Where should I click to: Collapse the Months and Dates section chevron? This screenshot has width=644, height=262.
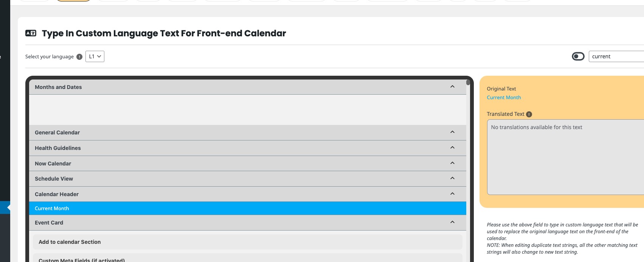tap(452, 87)
